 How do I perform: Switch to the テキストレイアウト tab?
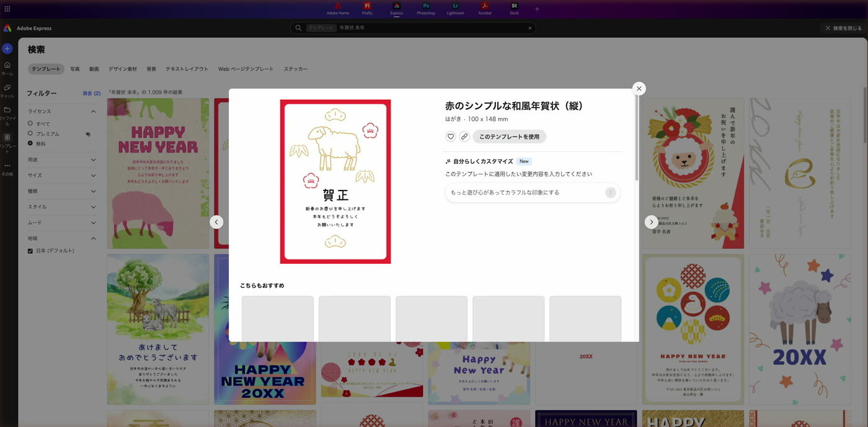tap(187, 69)
